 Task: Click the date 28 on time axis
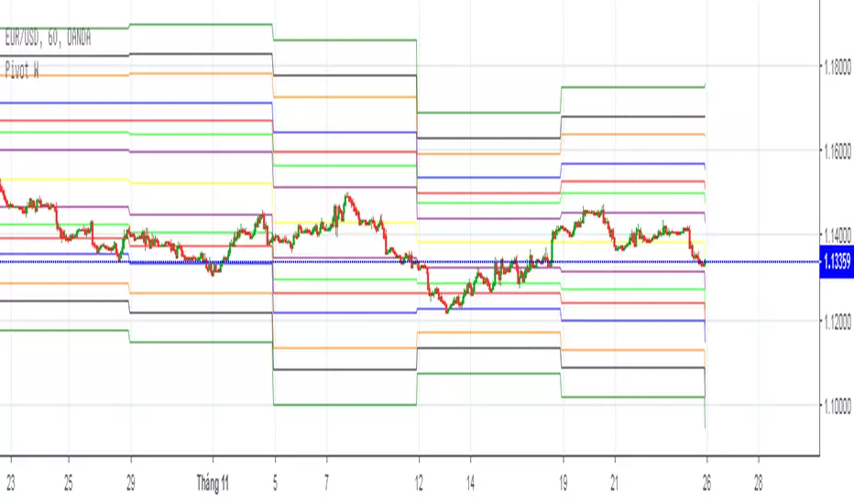click(759, 483)
